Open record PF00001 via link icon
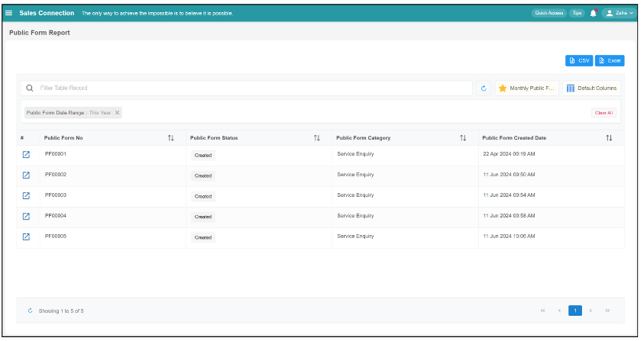 pos(26,155)
